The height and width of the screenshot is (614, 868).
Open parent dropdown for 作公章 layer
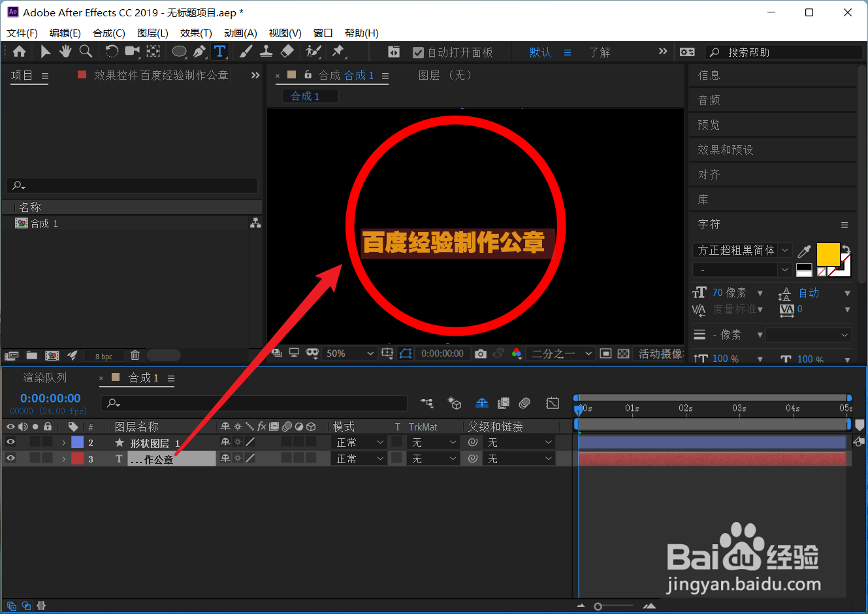click(x=519, y=459)
